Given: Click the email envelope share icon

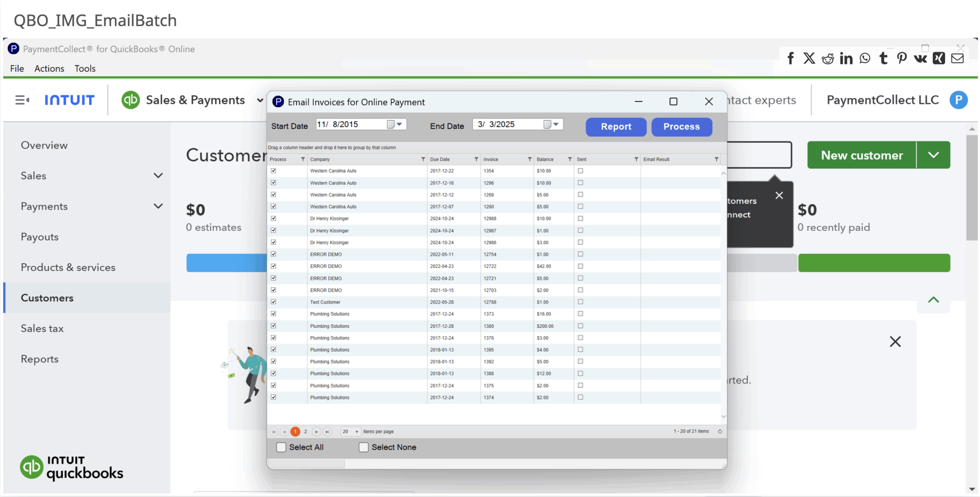Looking at the screenshot, I should coord(957,58).
